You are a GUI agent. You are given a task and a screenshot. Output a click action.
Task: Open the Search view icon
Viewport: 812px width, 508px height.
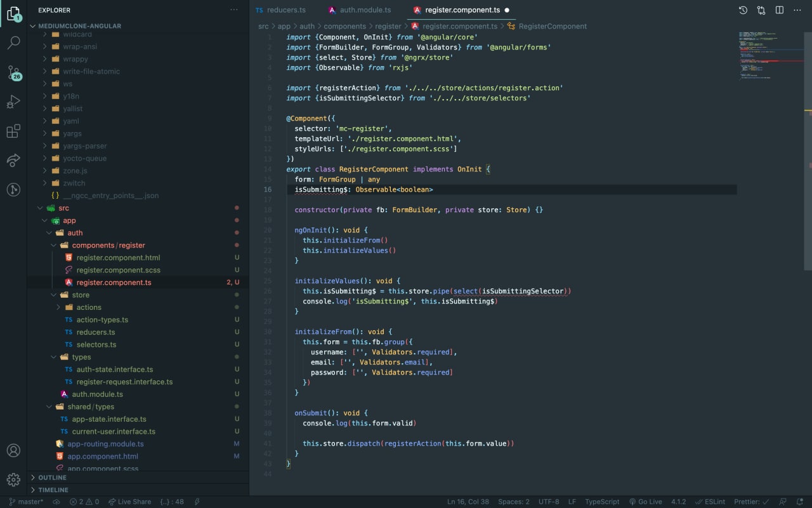(13, 43)
